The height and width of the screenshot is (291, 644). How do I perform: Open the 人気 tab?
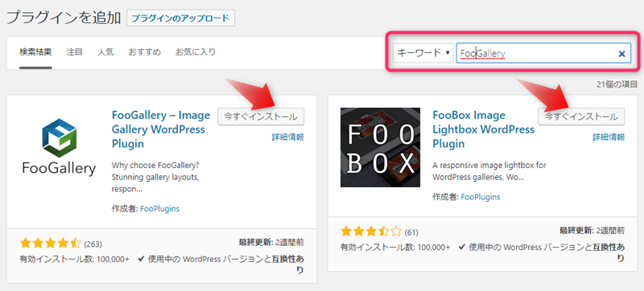pyautogui.click(x=105, y=52)
